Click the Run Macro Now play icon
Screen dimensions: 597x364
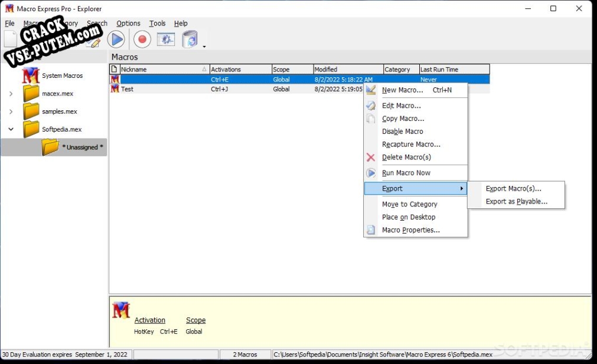[371, 173]
